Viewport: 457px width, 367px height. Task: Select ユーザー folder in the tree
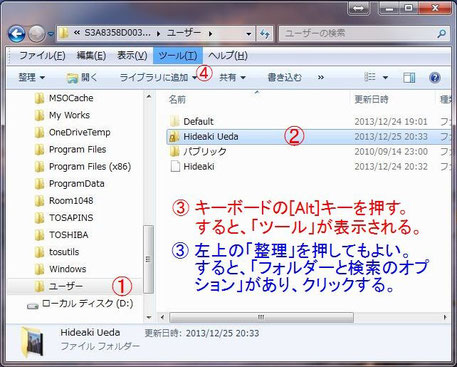pos(74,286)
